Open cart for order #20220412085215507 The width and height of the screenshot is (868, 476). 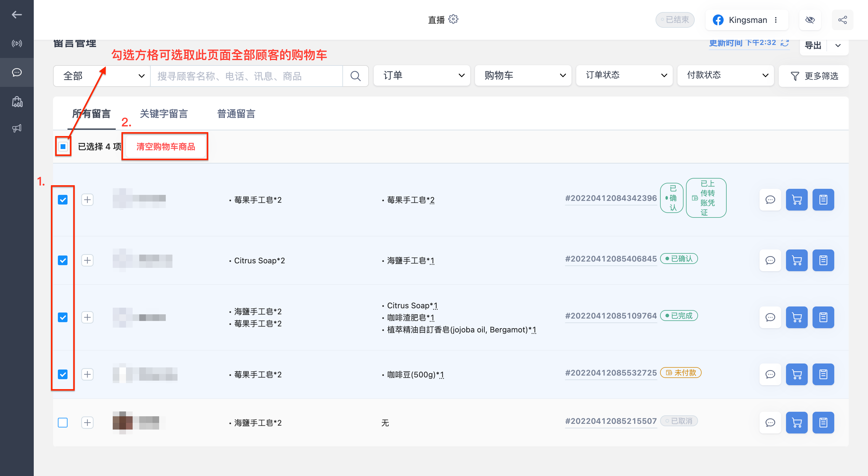pos(797,423)
